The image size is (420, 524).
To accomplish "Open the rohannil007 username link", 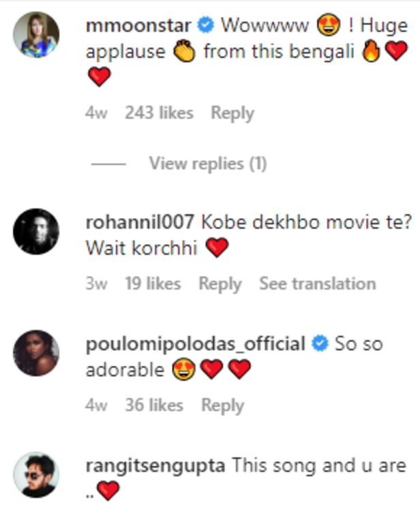I will click(x=140, y=223).
